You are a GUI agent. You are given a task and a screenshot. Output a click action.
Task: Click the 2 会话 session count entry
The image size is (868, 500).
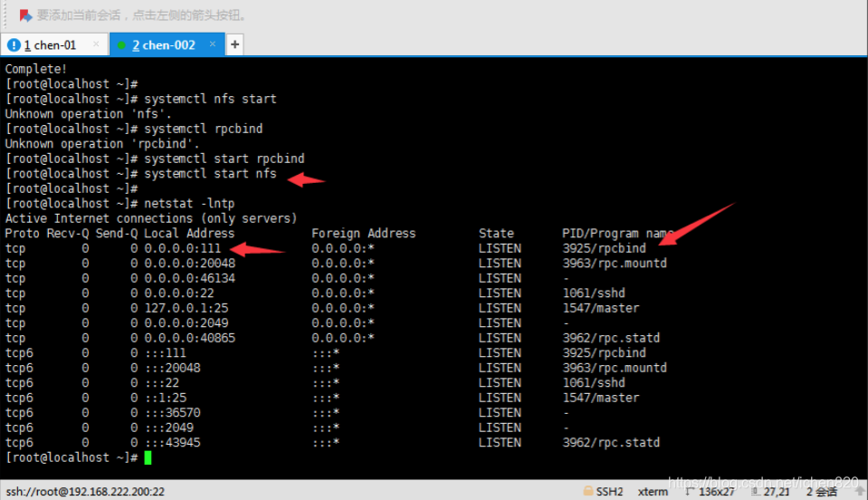(x=822, y=491)
